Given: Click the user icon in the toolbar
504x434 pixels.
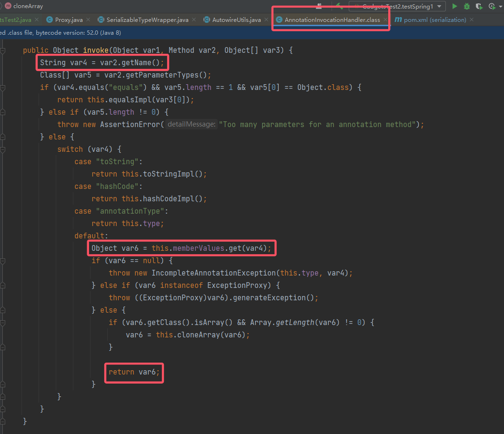Looking at the screenshot, I should coord(319,6).
